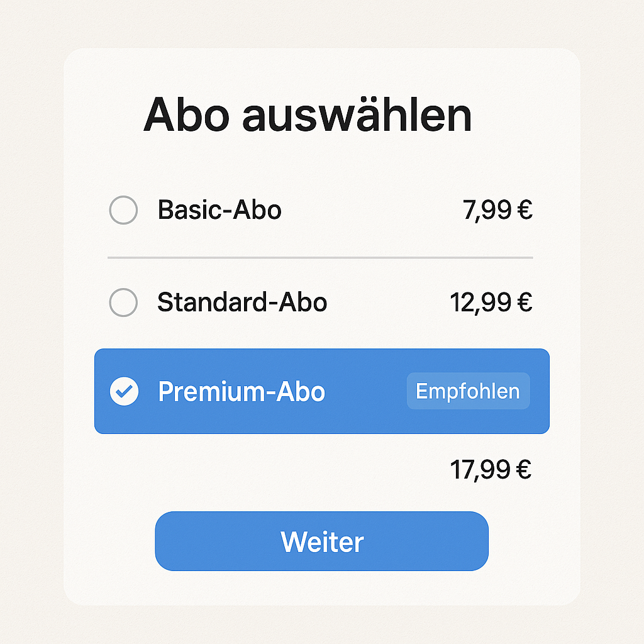This screenshot has height=644, width=644.
Task: Choose the Standard-Abo label text
Action: point(242,303)
